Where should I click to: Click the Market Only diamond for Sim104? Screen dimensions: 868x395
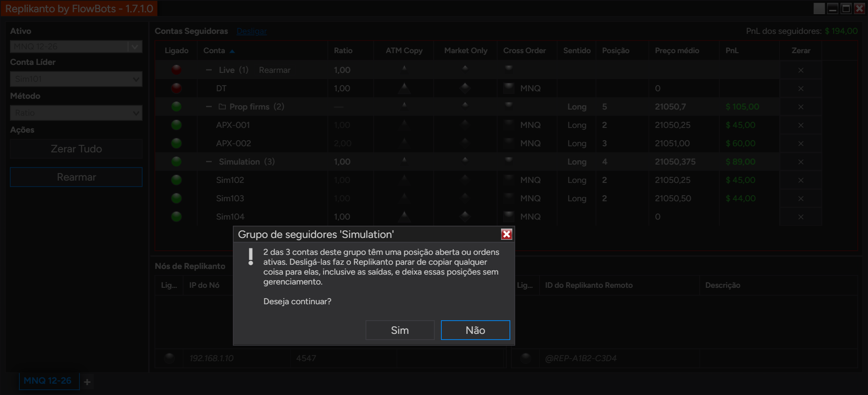pyautogui.click(x=465, y=216)
